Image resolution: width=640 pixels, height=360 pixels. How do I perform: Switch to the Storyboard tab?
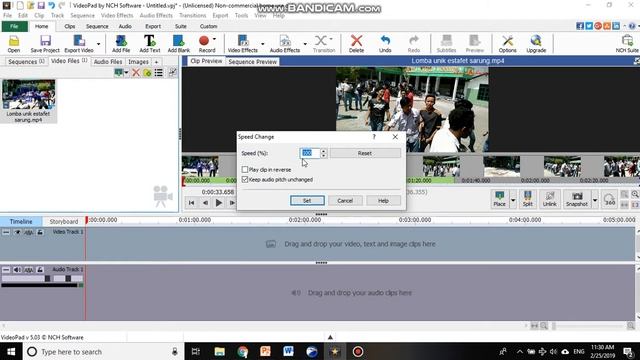[64, 221]
